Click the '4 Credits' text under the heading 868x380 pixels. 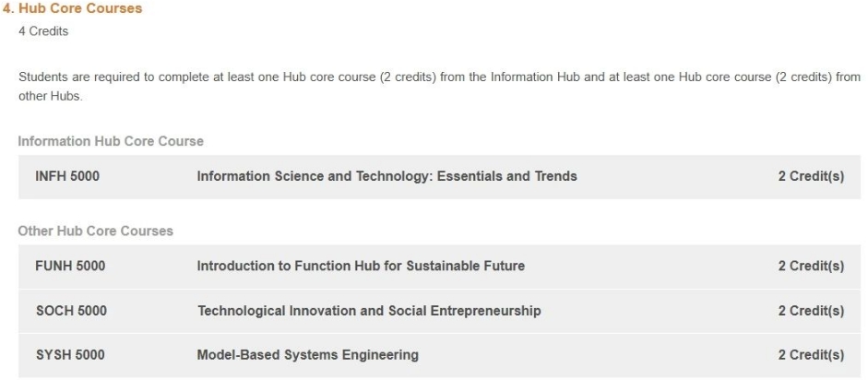[43, 31]
